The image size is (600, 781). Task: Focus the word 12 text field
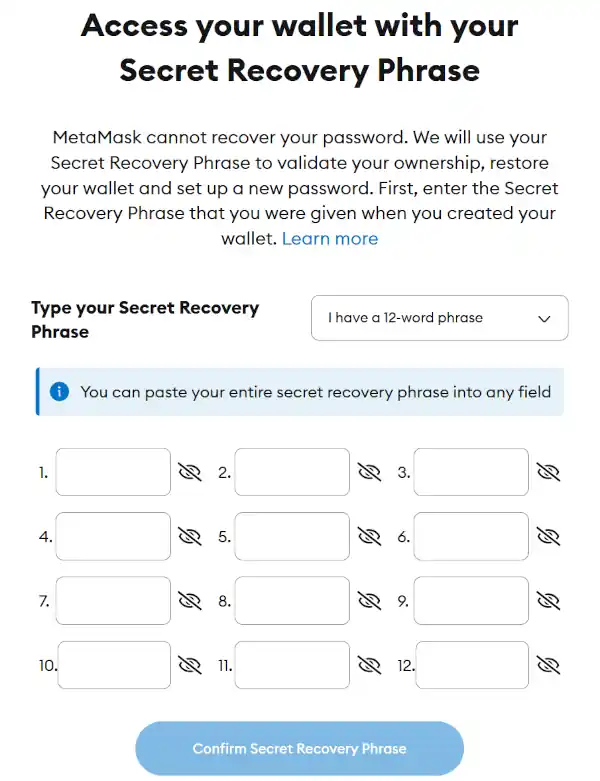coord(472,665)
